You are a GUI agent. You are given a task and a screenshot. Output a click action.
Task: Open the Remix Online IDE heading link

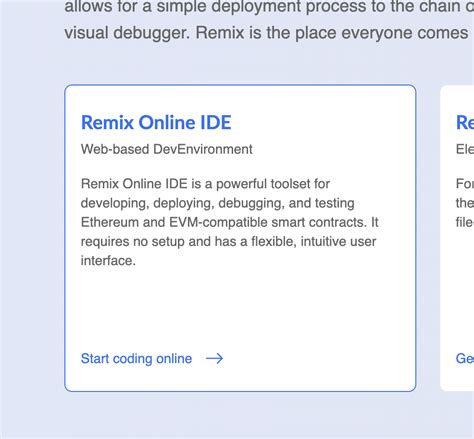tap(156, 122)
